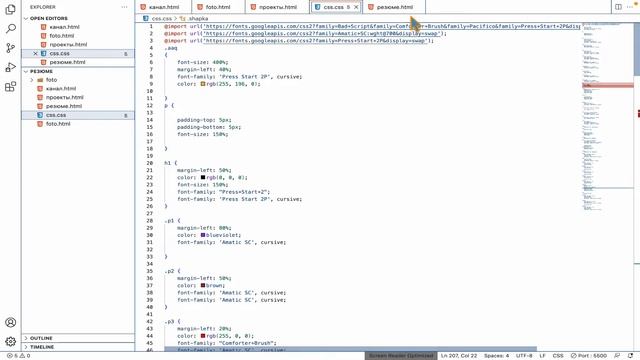The image size is (640, 360).
Task: Select резюме.html in Open Editors
Action: point(67,62)
